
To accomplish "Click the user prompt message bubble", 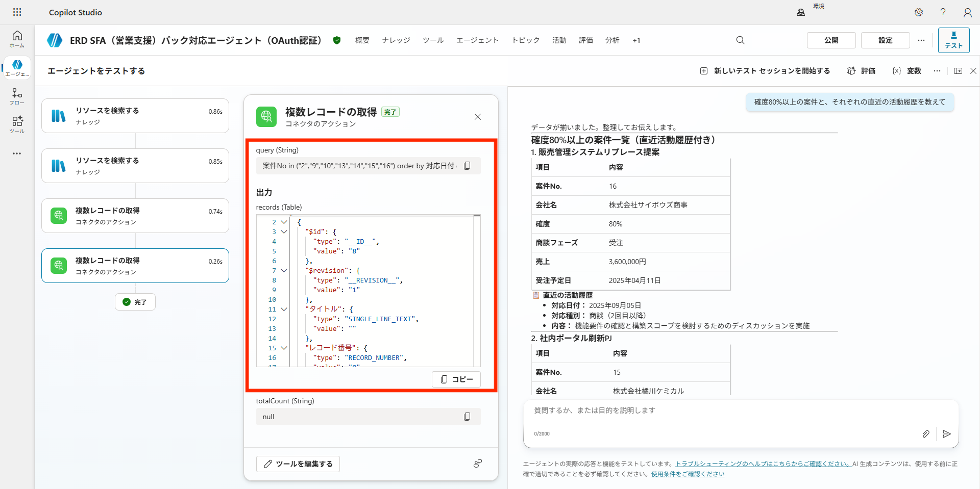I will (x=850, y=102).
